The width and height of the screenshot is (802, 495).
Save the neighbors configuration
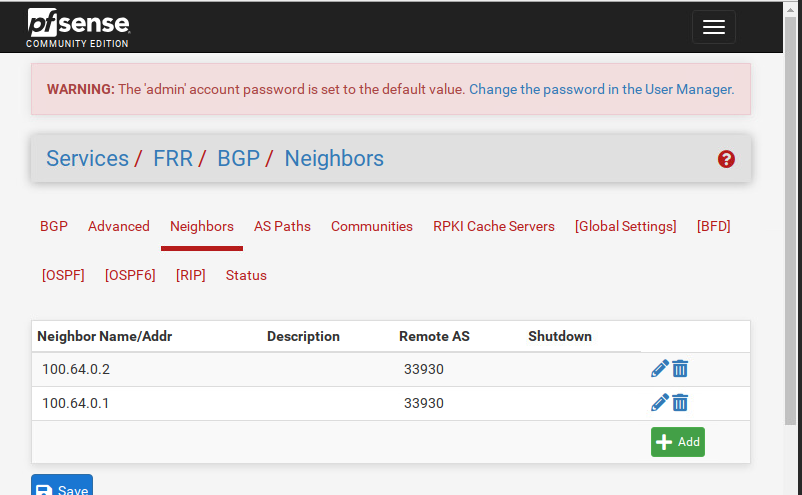[x=62, y=489]
